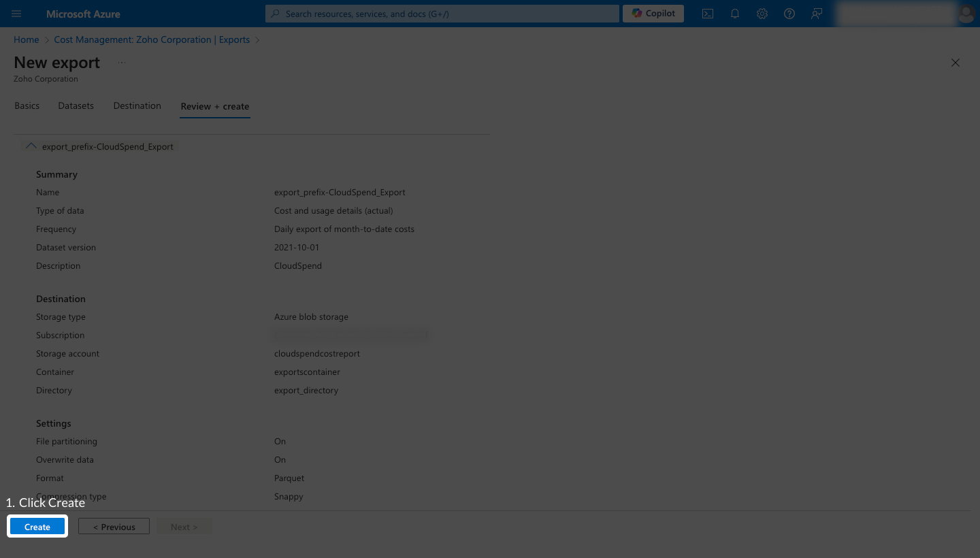This screenshot has width=980, height=558.
Task: Open the Feedback icon
Action: (x=817, y=14)
